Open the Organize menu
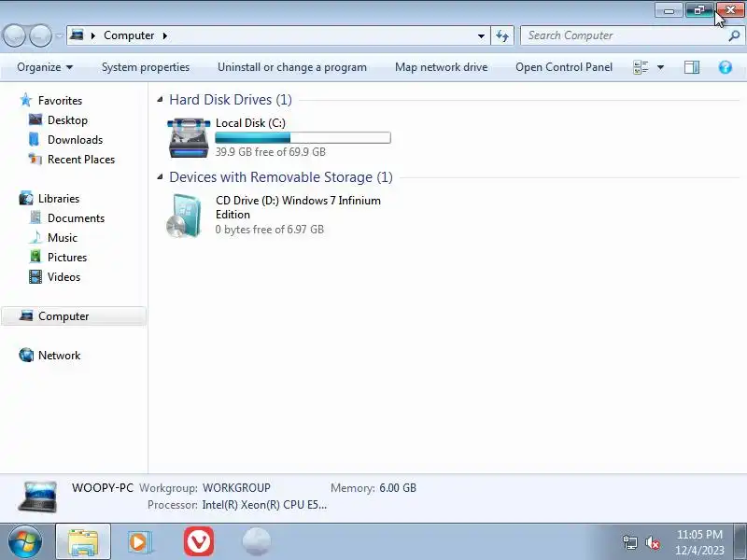This screenshot has width=747, height=560. [x=45, y=67]
